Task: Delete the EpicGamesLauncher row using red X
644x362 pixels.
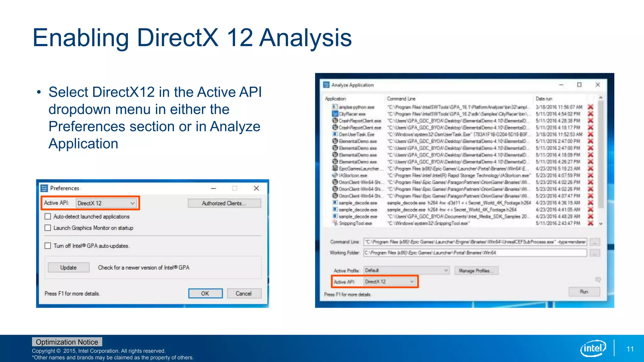Action: click(x=591, y=169)
